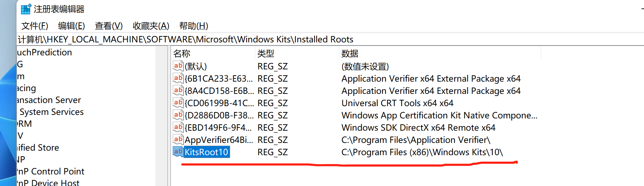The width and height of the screenshot is (644, 186).
Task: Select the icon next to {CD06199B-41C... value
Action: point(178,102)
